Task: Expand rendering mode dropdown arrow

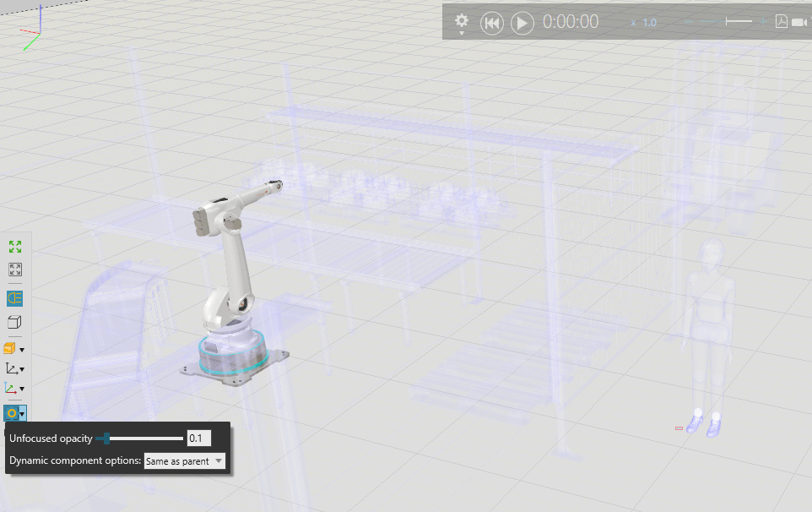Action: tap(22, 350)
